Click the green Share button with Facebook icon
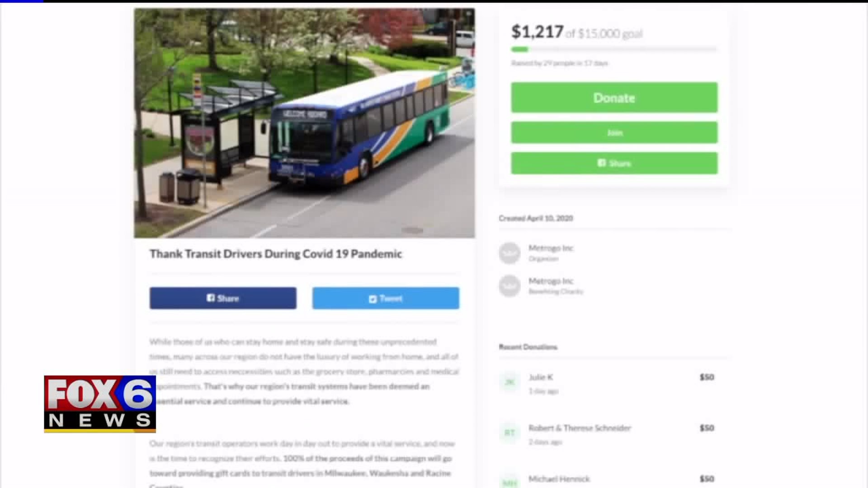This screenshot has height=488, width=868. pos(614,163)
